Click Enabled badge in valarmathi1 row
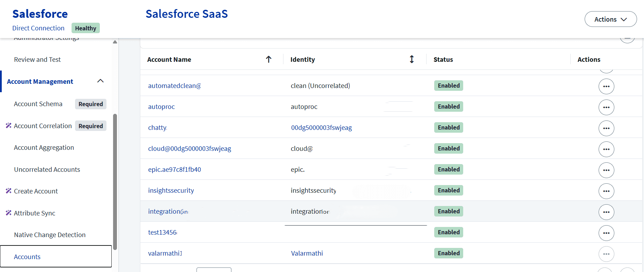Screen dimensions: 644x272 (449, 253)
